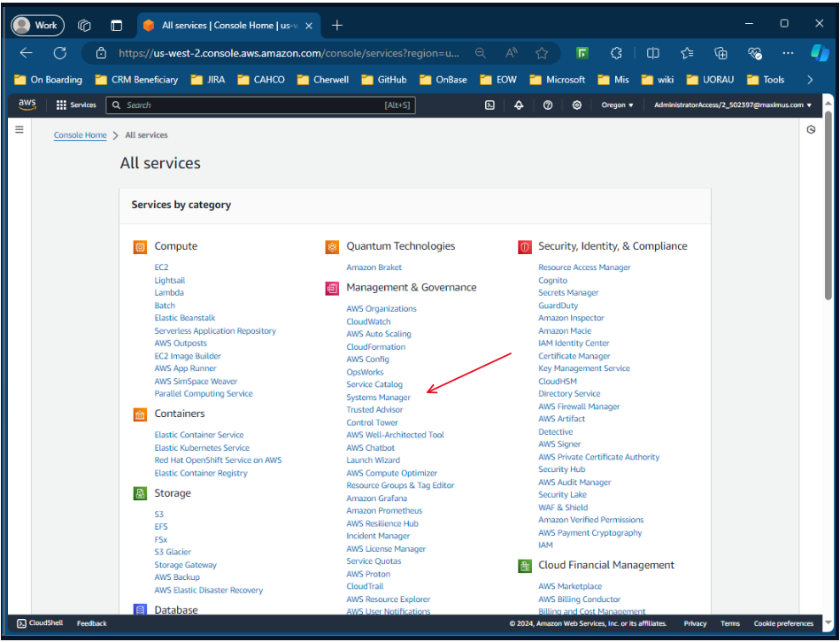Open console settings gear icon

[x=577, y=104]
